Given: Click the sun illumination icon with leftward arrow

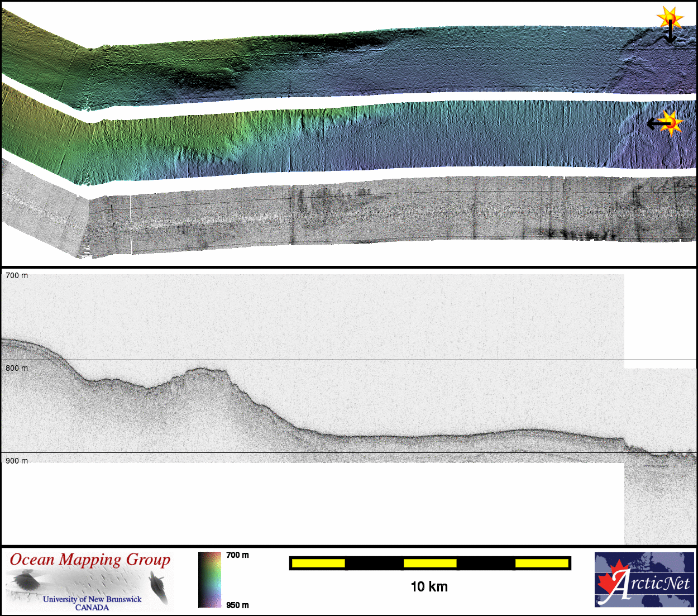Looking at the screenshot, I should coord(672,123).
